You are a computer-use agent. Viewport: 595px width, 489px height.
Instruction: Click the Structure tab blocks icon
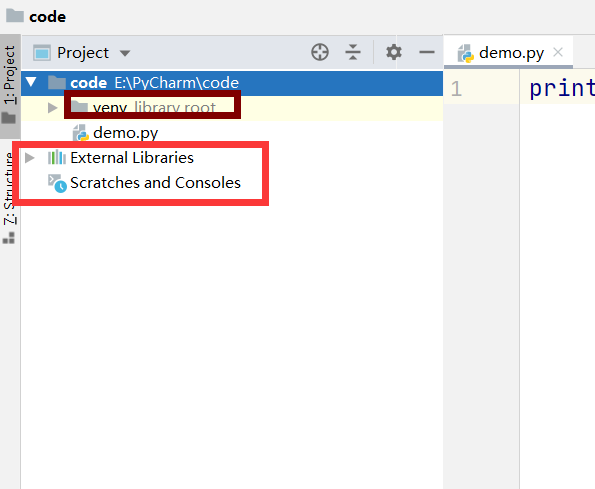[x=9, y=238]
